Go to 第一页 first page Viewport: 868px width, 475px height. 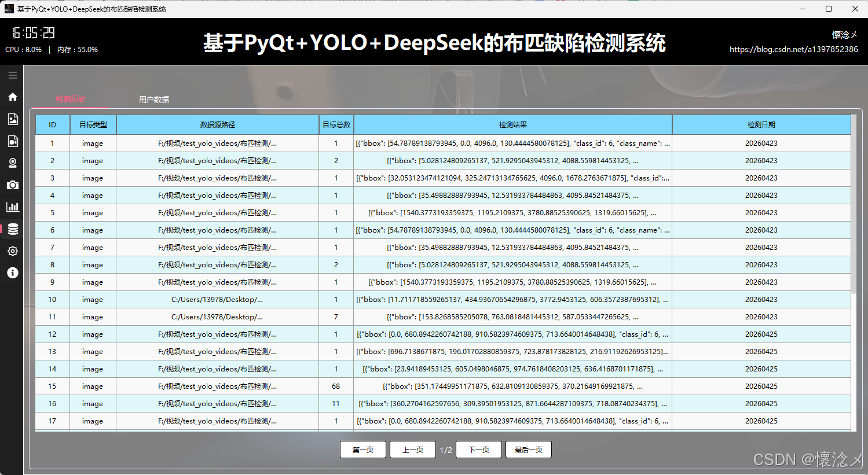point(363,450)
